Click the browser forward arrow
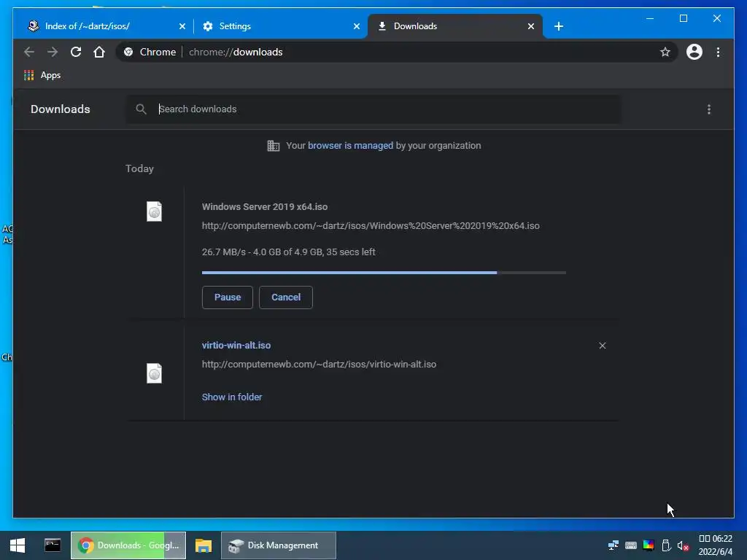The height and width of the screenshot is (560, 747). (x=53, y=52)
